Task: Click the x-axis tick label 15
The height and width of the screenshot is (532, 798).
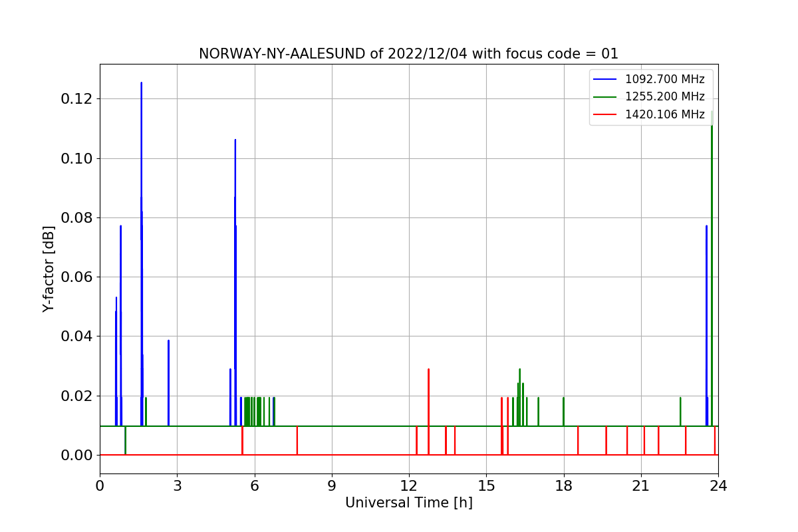Action: (486, 486)
